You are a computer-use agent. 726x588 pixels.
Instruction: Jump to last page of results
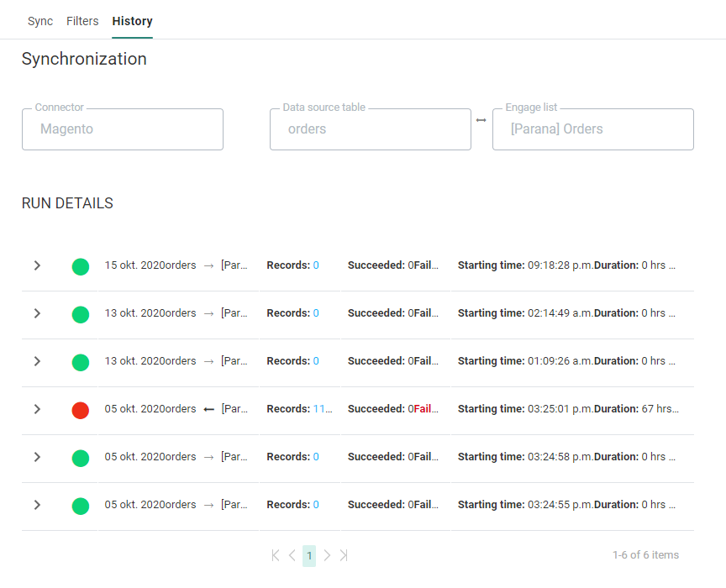344,555
